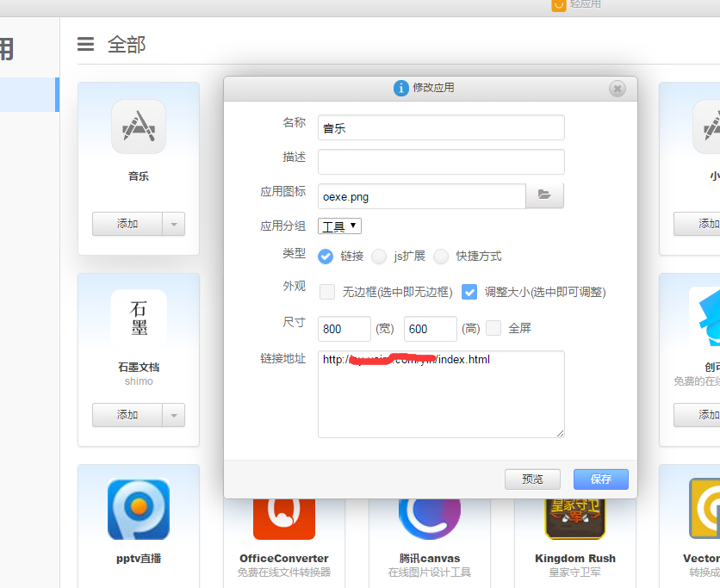Click the shimo subtitle text

tap(139, 381)
